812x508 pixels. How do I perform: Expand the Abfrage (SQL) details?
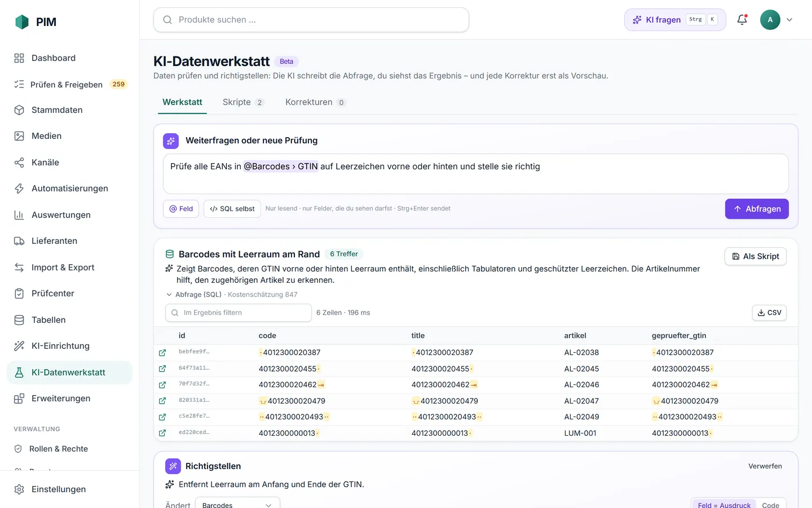tap(231, 295)
